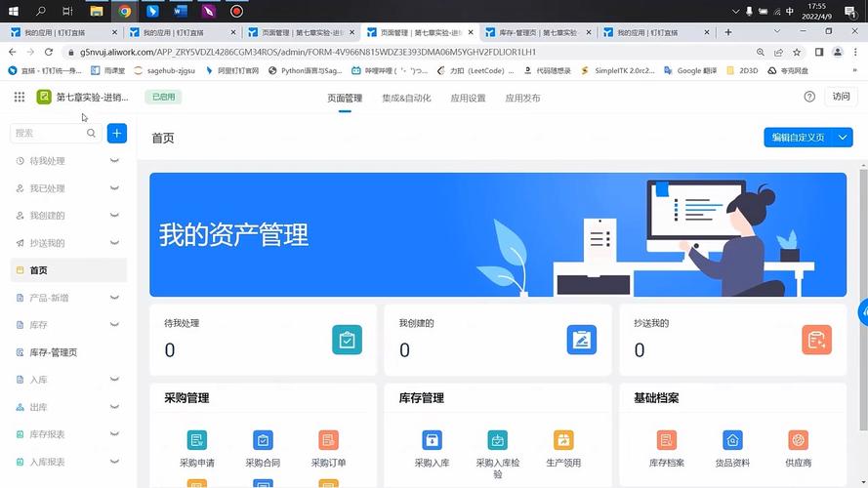
Task: Select 首页 in the sidebar
Action: coord(68,270)
